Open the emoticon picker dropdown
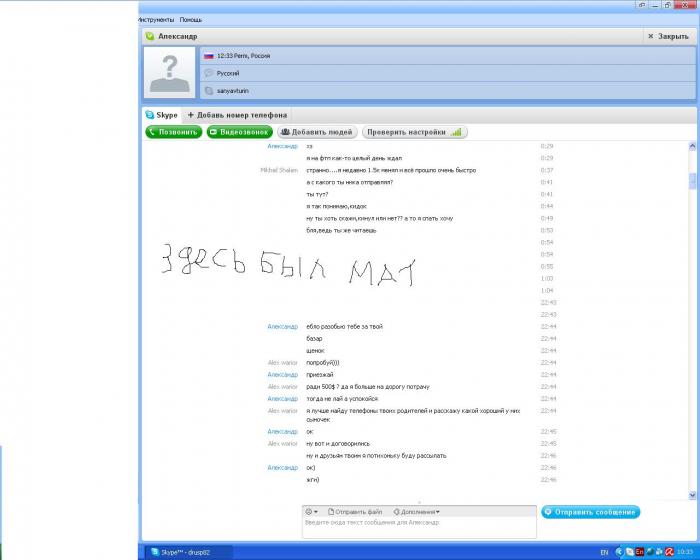This screenshot has width=700, height=560. (311, 512)
